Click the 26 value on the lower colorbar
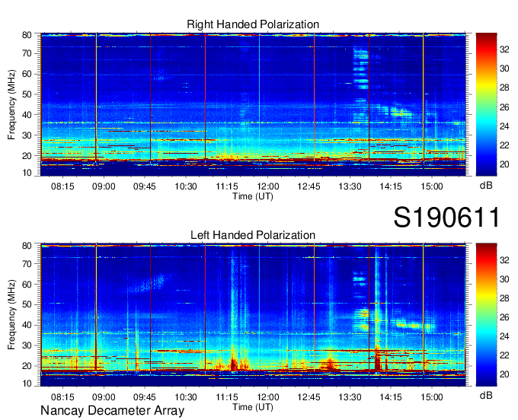Viewport: 518px width, 420px height. pyautogui.click(x=504, y=317)
